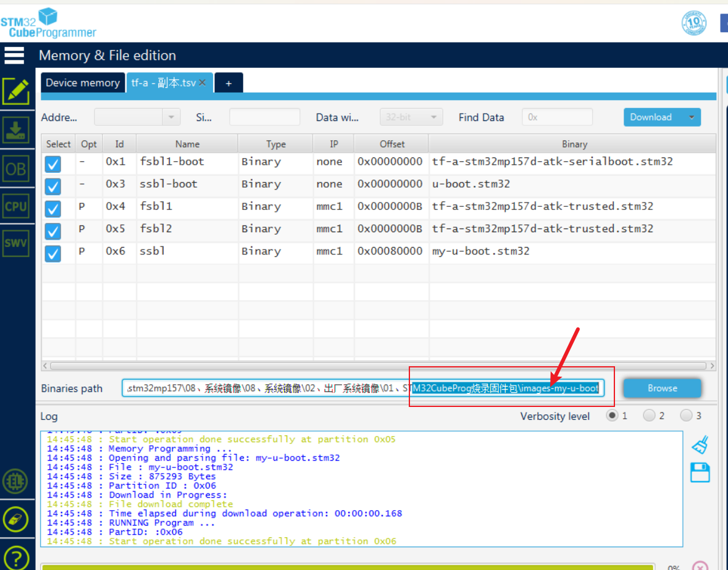Open the help question mark icon
Image resolution: width=728 pixels, height=570 pixels.
coord(16,557)
